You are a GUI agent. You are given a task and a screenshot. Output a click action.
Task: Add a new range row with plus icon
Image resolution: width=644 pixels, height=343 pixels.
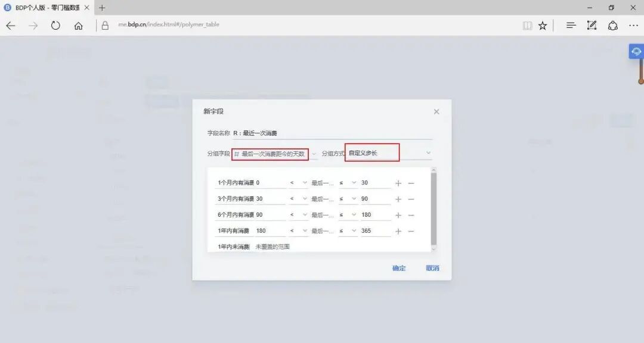tap(398, 183)
